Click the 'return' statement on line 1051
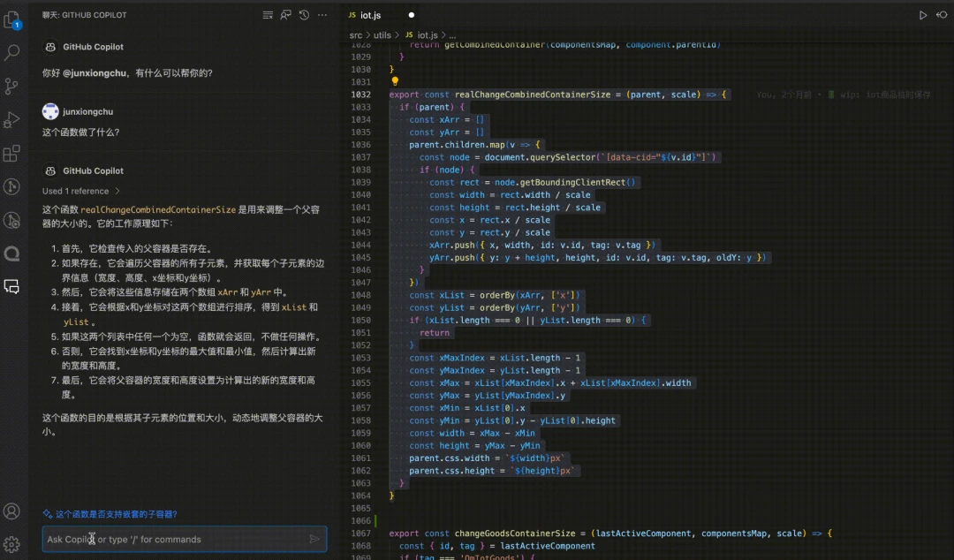 pos(435,333)
